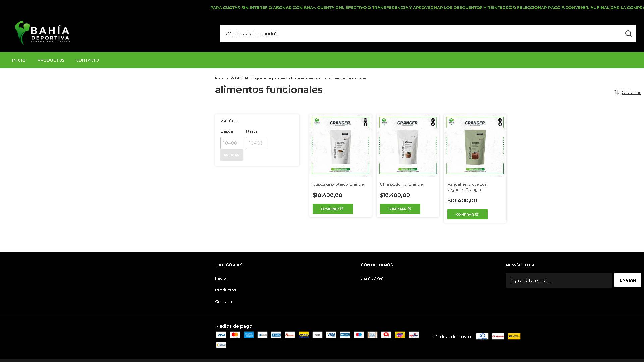Click the Hasta price input field

(x=257, y=143)
